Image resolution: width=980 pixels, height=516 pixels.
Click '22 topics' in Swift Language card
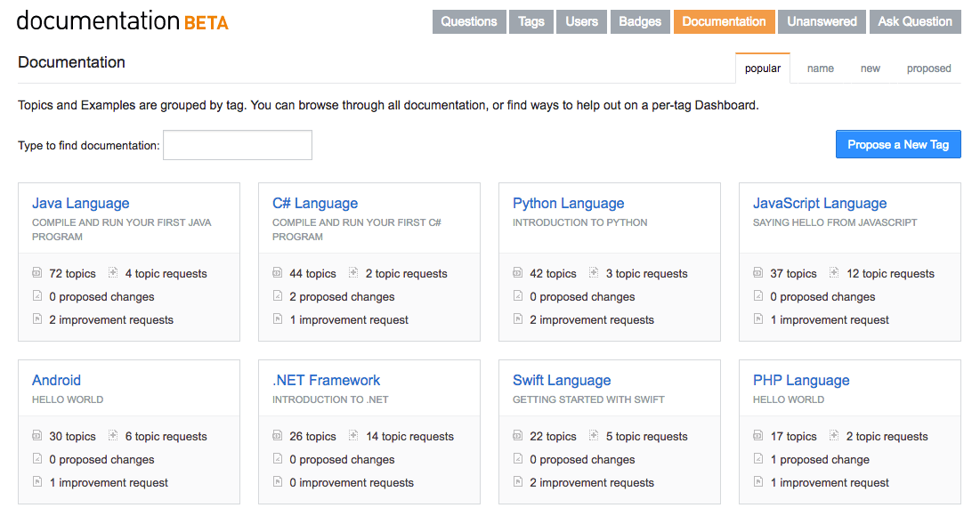[x=553, y=437]
